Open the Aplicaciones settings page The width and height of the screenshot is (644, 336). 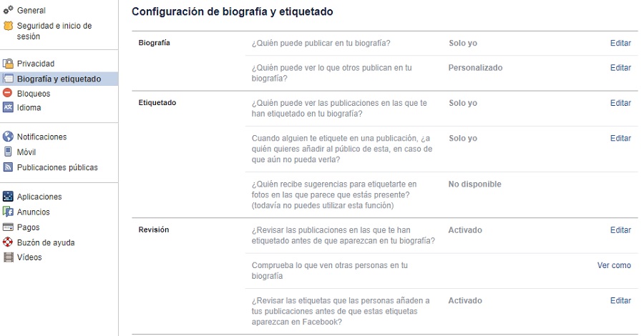click(x=39, y=197)
